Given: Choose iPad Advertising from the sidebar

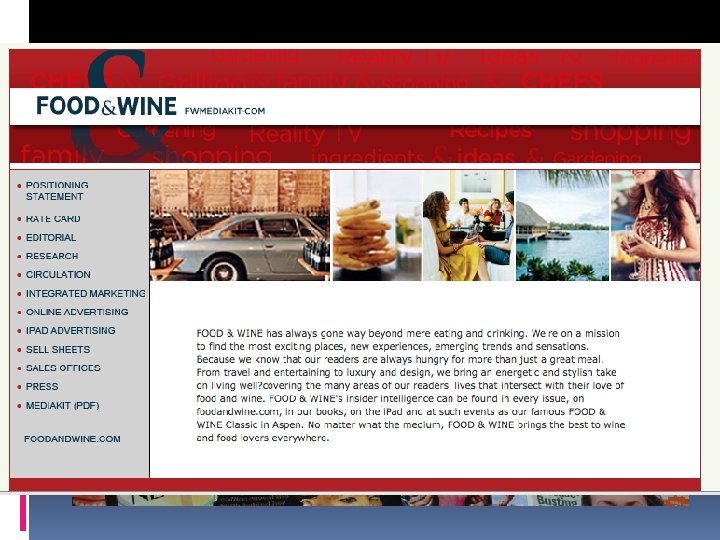Looking at the screenshot, I should point(70,331).
